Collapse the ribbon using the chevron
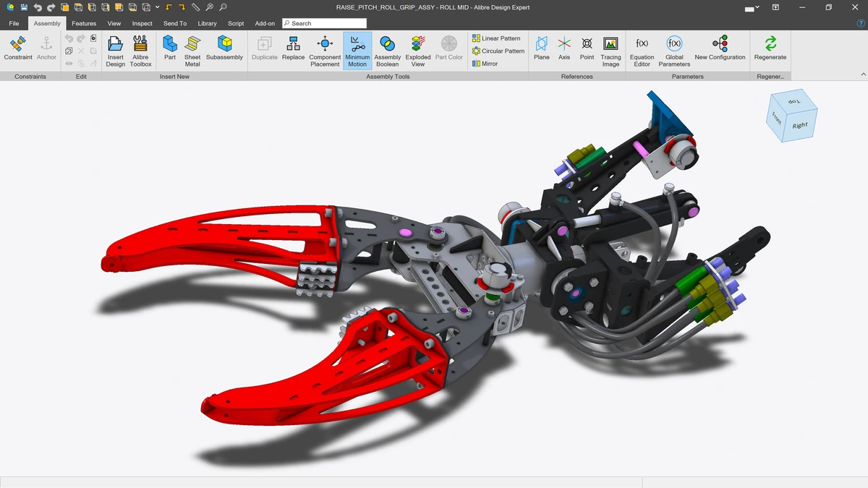 click(863, 73)
